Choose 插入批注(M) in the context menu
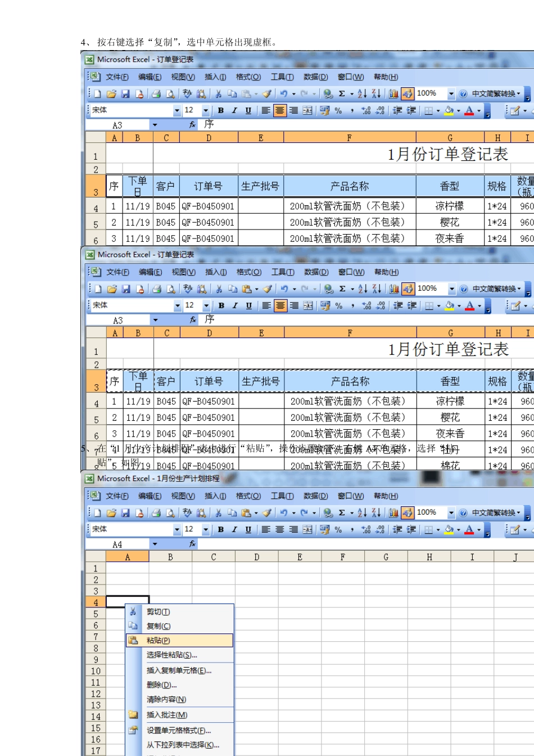The width and height of the screenshot is (534, 756). click(x=179, y=715)
